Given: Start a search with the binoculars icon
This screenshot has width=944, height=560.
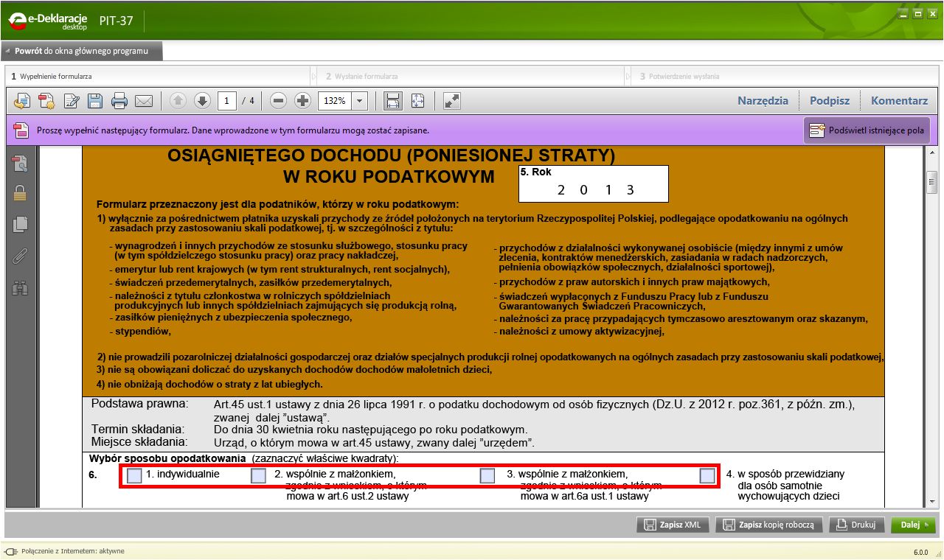Looking at the screenshot, I should (x=20, y=287).
